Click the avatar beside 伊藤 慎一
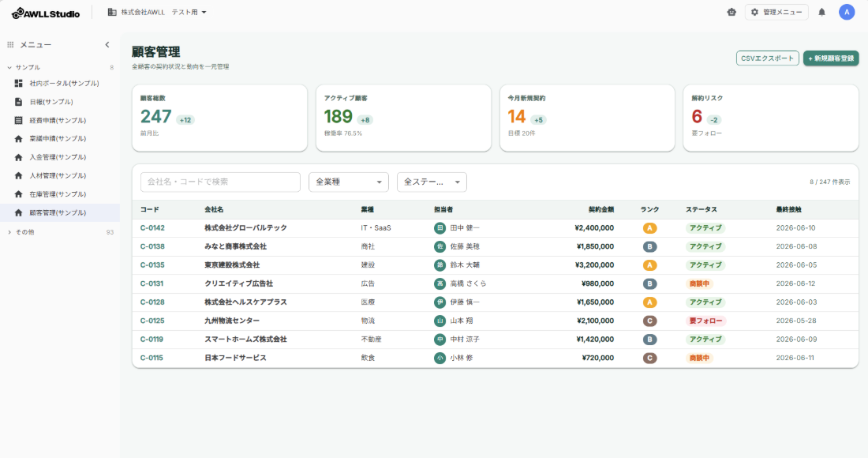 point(440,302)
